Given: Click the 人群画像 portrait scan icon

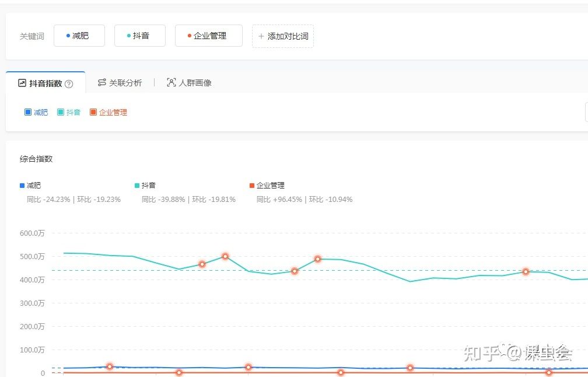Looking at the screenshot, I should click(171, 83).
